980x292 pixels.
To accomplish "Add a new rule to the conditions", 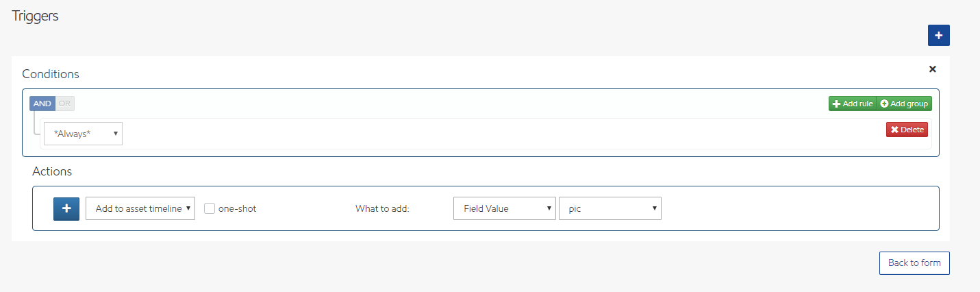I will 852,104.
